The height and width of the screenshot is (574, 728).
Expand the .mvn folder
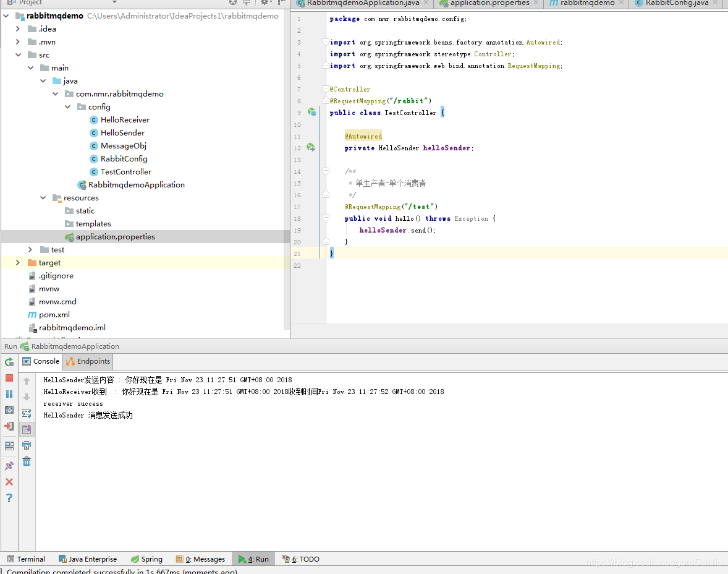pyautogui.click(x=18, y=42)
